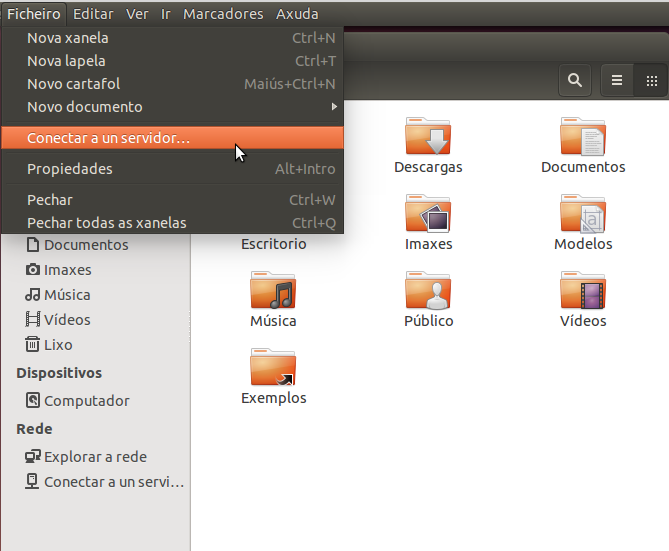Click the Lixo trash can icon
Image resolution: width=669 pixels, height=551 pixels.
tap(32, 344)
